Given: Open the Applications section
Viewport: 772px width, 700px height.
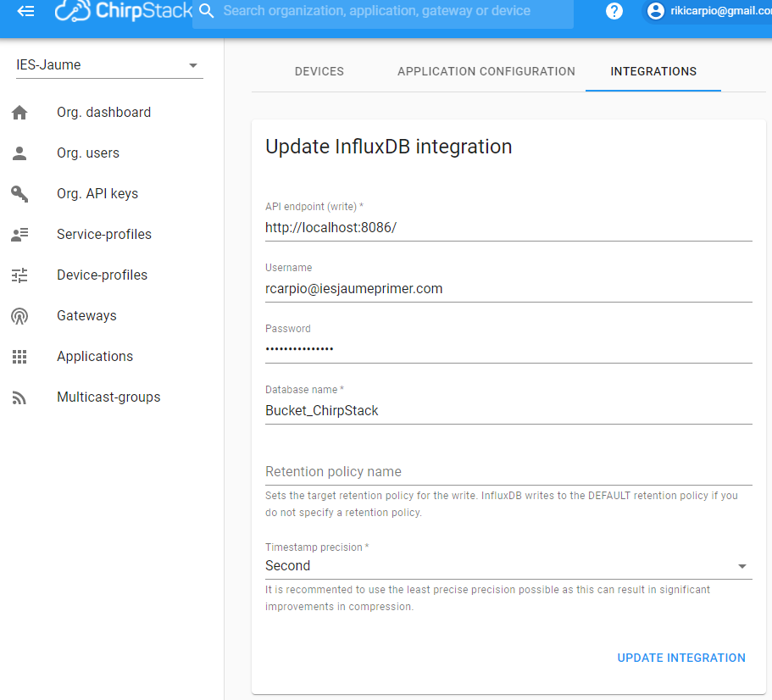Looking at the screenshot, I should (95, 357).
